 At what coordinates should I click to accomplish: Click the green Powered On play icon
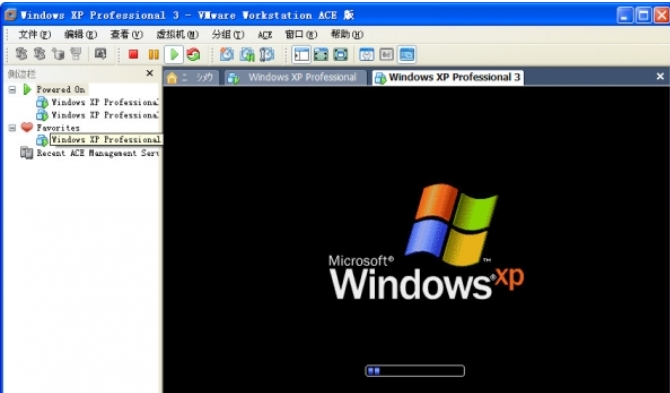27,89
